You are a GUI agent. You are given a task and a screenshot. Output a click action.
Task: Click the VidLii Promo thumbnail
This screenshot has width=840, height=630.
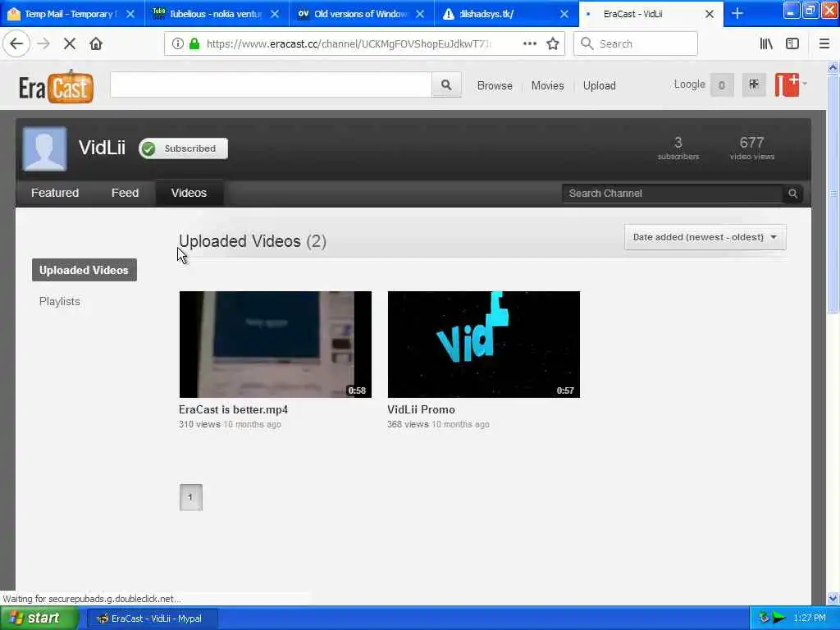tap(484, 345)
